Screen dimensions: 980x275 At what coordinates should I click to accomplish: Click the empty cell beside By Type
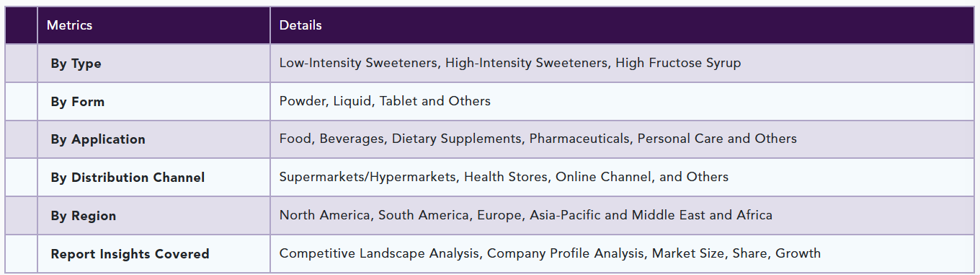pyautogui.click(x=22, y=64)
